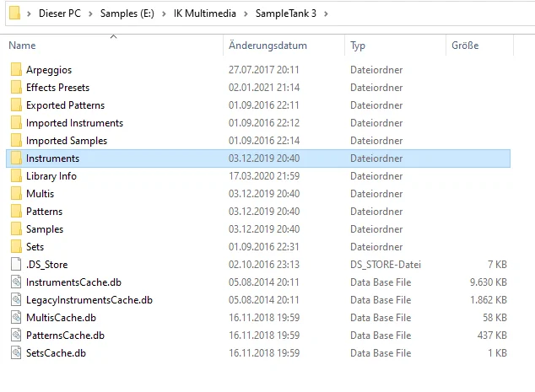Select the SetsCache.db file icon

16,352
